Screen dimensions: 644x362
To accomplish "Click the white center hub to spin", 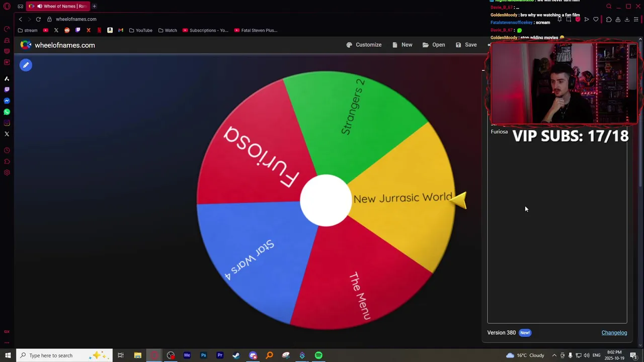I will click(x=326, y=200).
